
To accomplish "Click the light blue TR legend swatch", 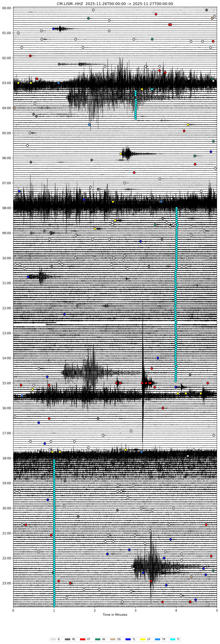I will click(x=158, y=637).
